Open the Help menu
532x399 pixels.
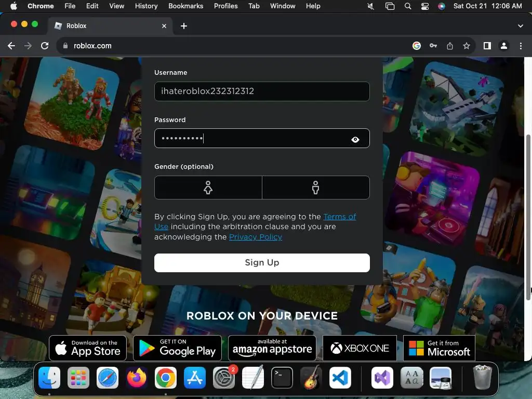(x=313, y=6)
